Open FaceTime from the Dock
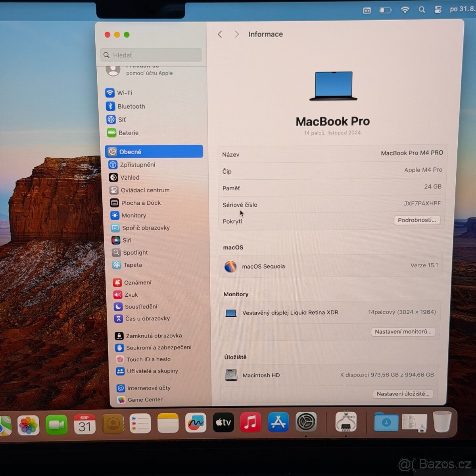This screenshot has width=476, height=476. point(57,425)
